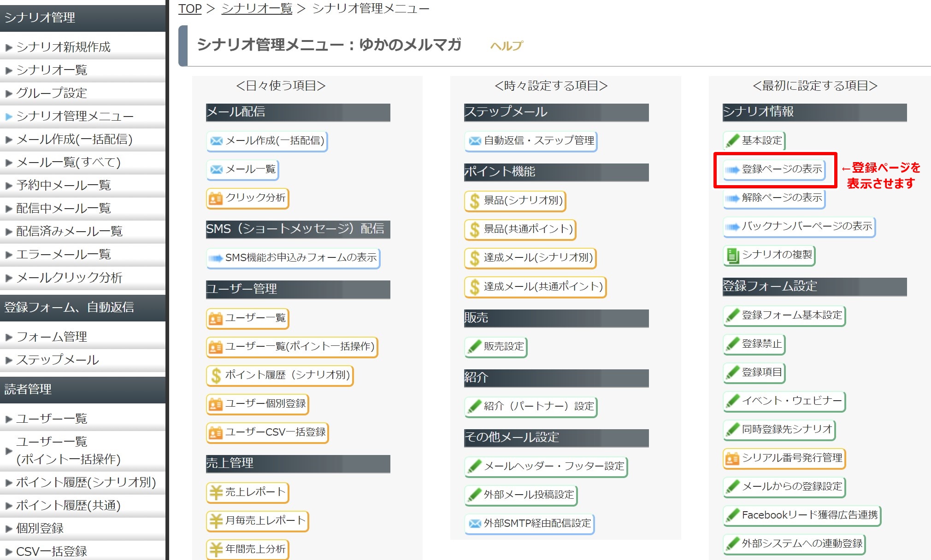
Task: Select ユーザー一覧 (ポイント一括操作) in sidebar
Action: pyautogui.click(x=82, y=450)
